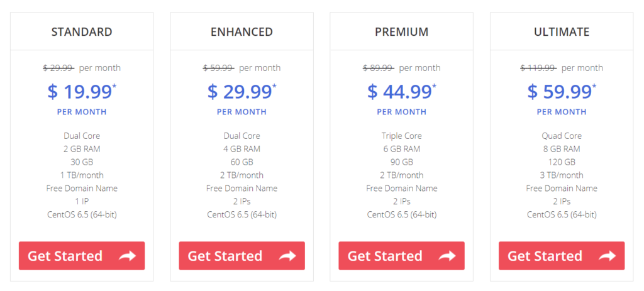Get Started with the Ultimate plan
The height and width of the screenshot is (291, 644).
tap(562, 256)
